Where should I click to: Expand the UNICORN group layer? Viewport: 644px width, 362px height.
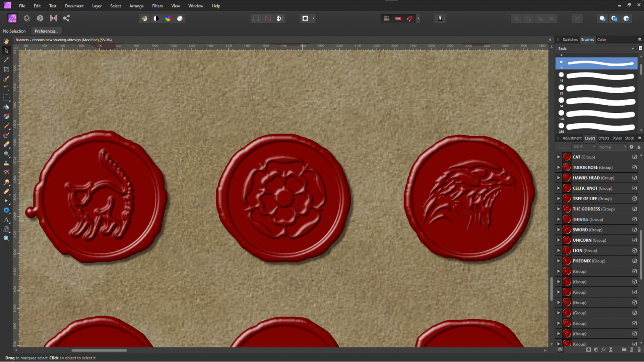[559, 240]
